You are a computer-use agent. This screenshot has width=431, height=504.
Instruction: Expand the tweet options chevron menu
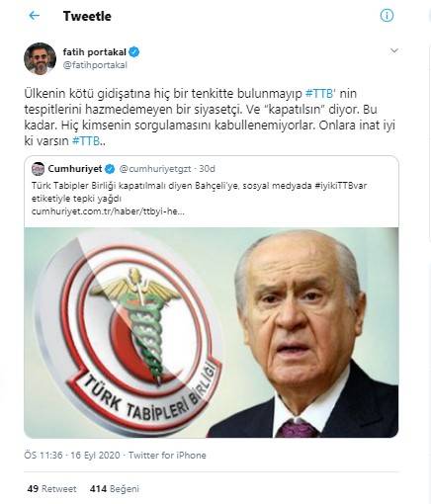tap(393, 50)
